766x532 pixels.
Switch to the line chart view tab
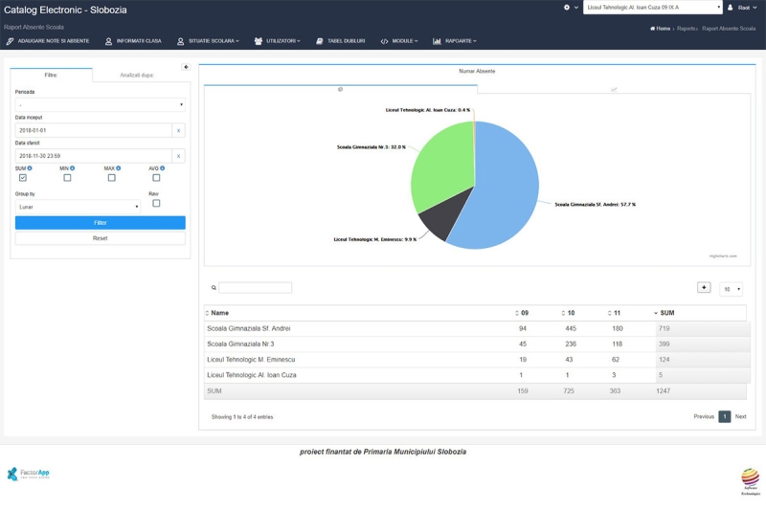(614, 89)
